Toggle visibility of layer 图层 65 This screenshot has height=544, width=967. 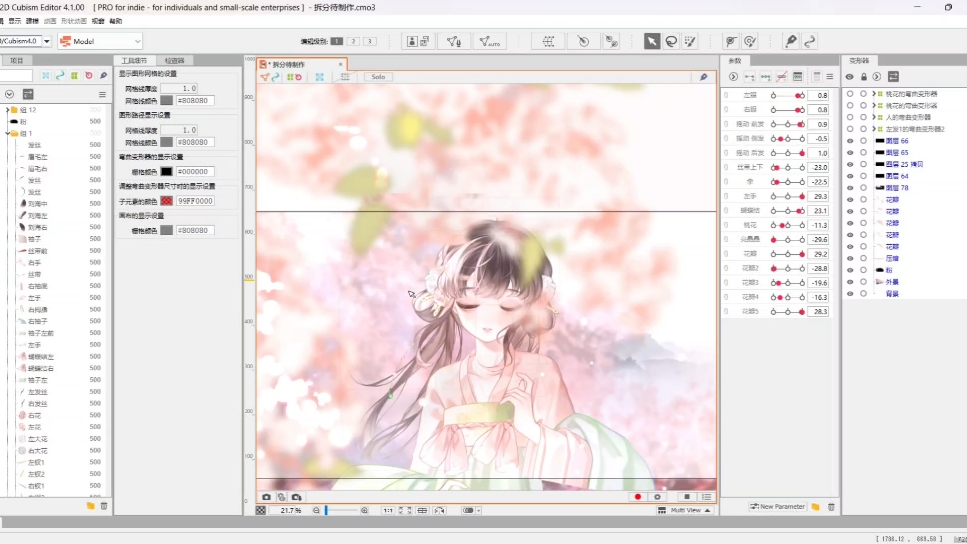[x=850, y=153]
